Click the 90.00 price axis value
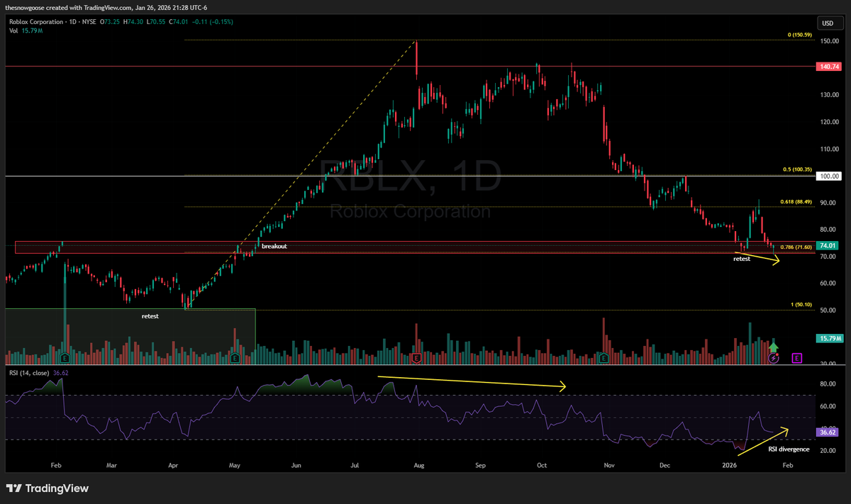This screenshot has width=851, height=504. [x=830, y=203]
